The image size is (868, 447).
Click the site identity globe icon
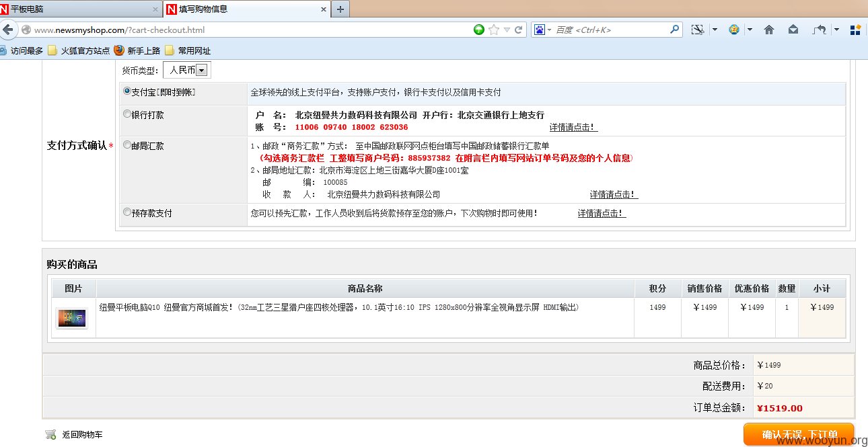(26, 30)
